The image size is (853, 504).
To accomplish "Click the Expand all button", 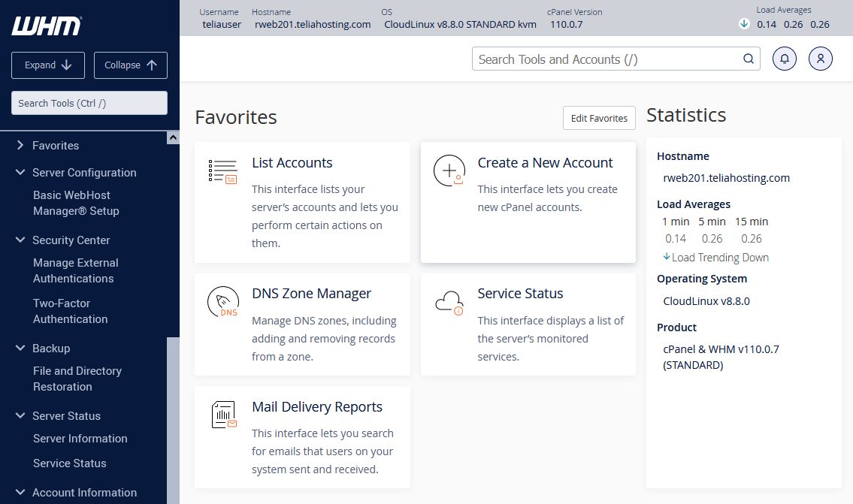I will (x=48, y=65).
